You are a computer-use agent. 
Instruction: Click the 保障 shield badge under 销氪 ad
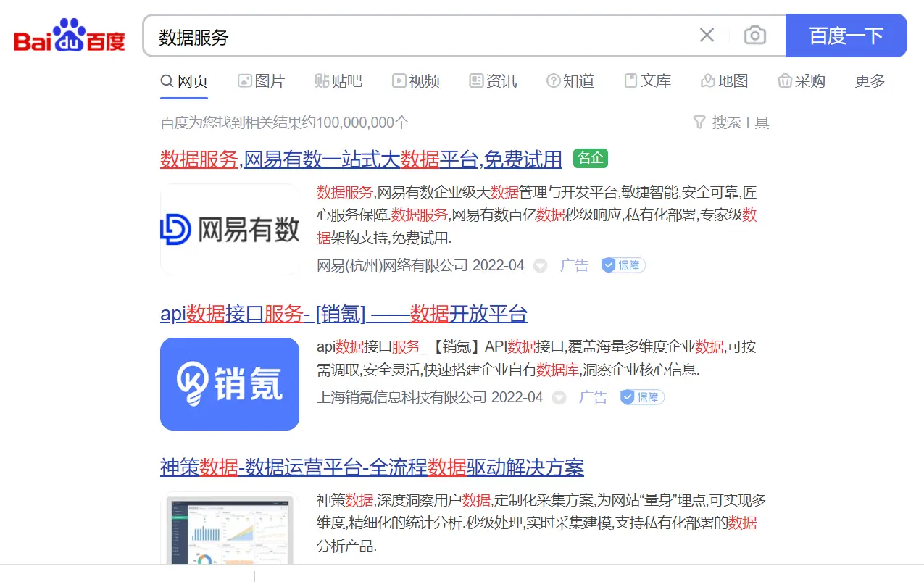tap(641, 397)
